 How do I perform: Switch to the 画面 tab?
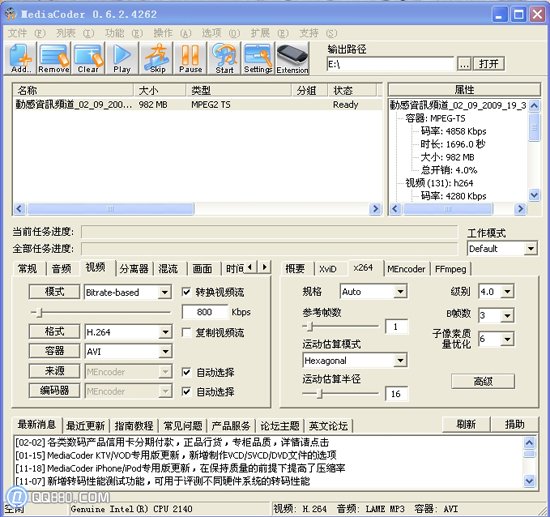[x=202, y=269]
